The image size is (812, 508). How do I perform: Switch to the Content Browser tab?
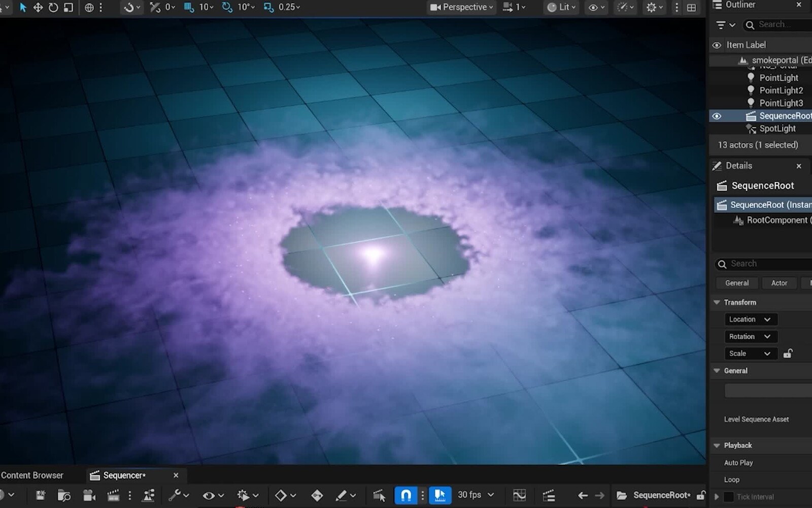tap(32, 475)
